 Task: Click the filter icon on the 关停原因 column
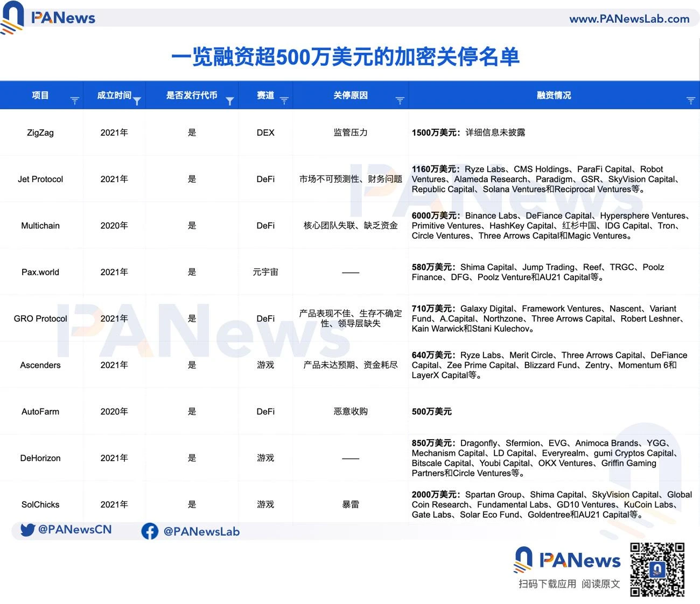400,100
